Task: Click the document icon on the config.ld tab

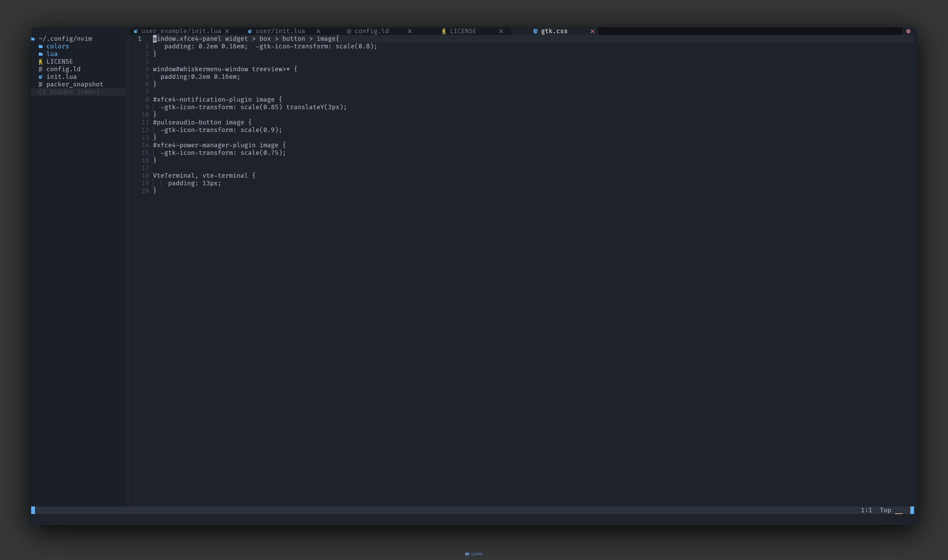Action: (x=349, y=31)
